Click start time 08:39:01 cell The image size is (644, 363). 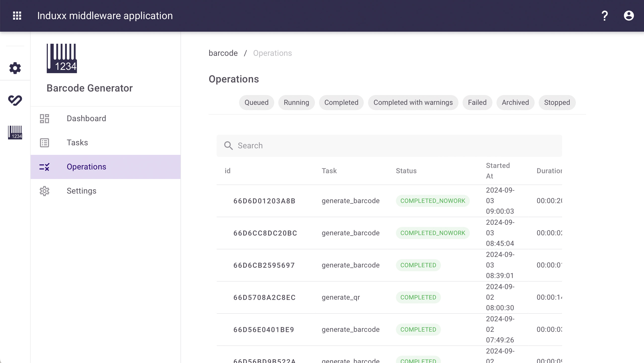click(x=500, y=265)
